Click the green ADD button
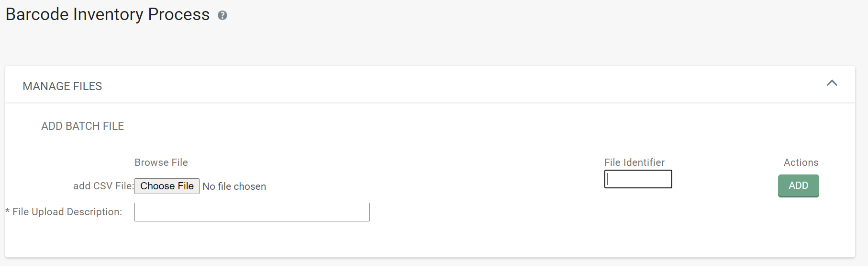The width and height of the screenshot is (868, 266). (798, 185)
